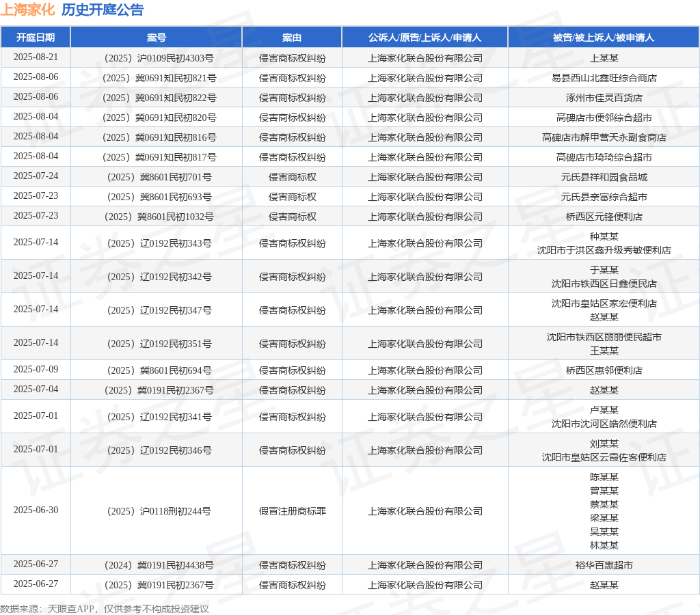This screenshot has height=615, width=700.
Task: Click the 公诉人/原告/上诉人/申请人 column header
Action: tap(425, 38)
